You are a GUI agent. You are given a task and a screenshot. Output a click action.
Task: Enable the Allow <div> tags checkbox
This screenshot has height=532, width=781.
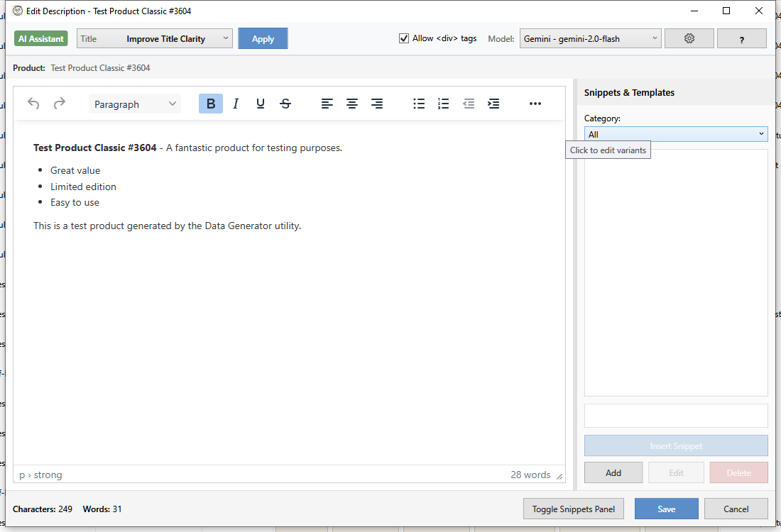coord(403,39)
